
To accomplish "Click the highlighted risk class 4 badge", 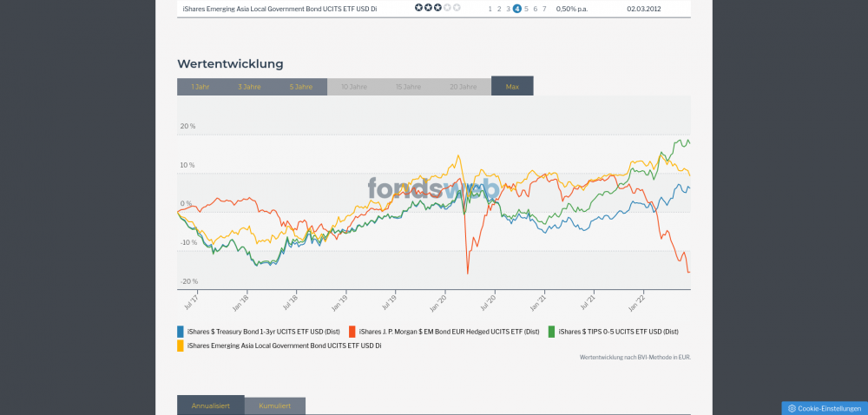I will pyautogui.click(x=517, y=9).
